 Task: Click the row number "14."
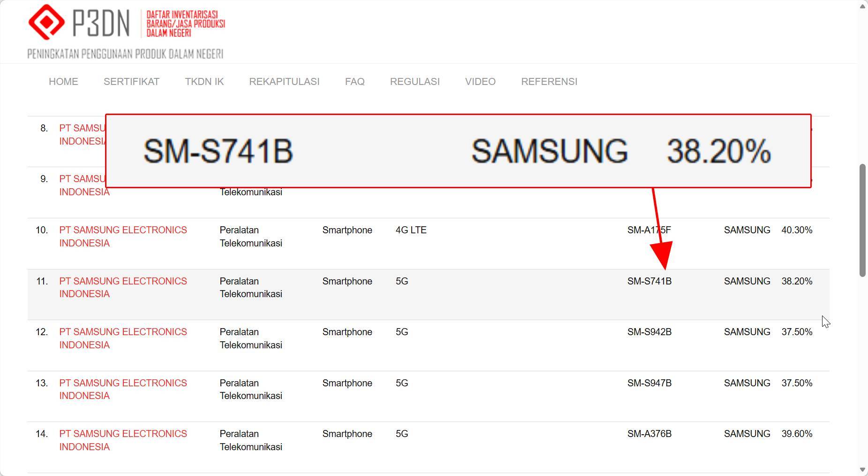[42, 434]
